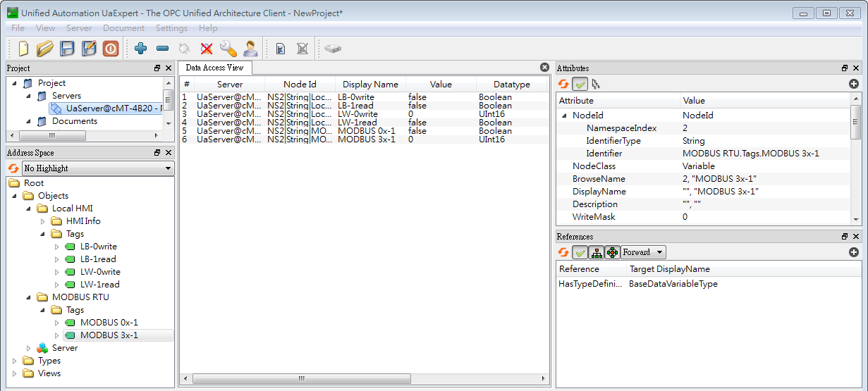Screen dimensions: 868x391
Task: Close the Attributes panel
Action: pyautogui.click(x=856, y=68)
